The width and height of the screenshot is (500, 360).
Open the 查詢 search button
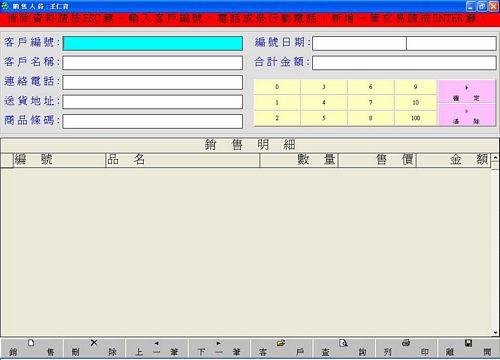coord(344,348)
